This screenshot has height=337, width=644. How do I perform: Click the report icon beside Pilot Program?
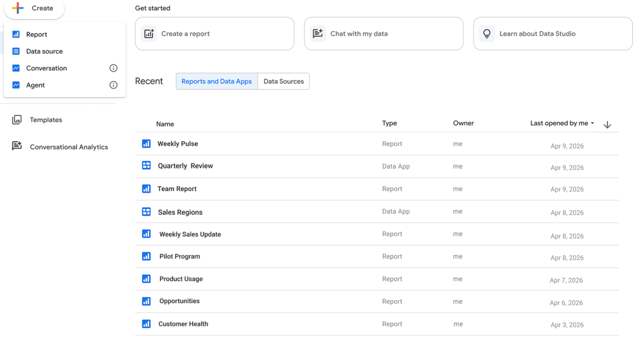coord(146,257)
